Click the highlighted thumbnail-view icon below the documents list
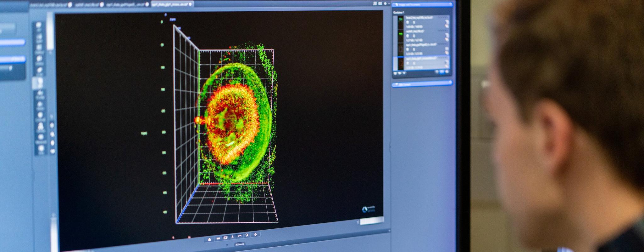Screen dimensions: 644x252 pyautogui.click(x=442, y=72)
